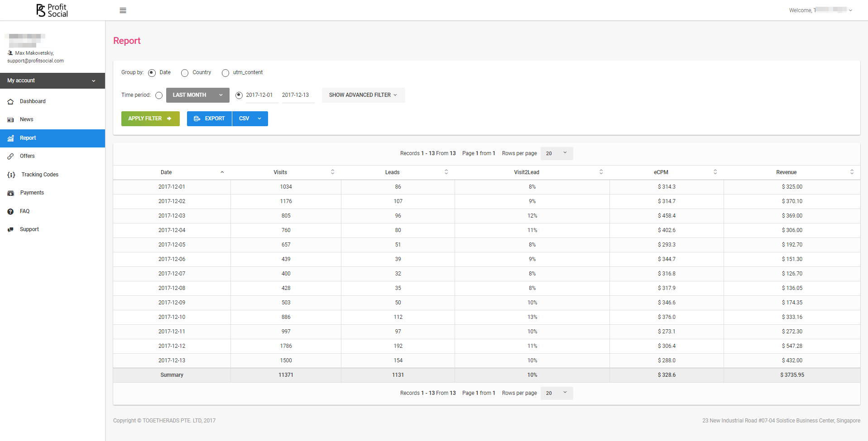Select Country group-by radio button
This screenshot has width=868, height=441.
[x=185, y=73]
